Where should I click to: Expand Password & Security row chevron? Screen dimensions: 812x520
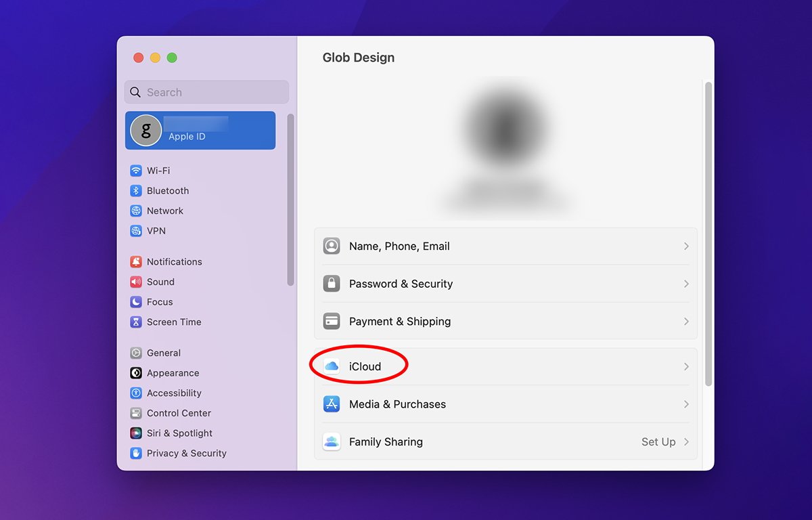tap(685, 284)
